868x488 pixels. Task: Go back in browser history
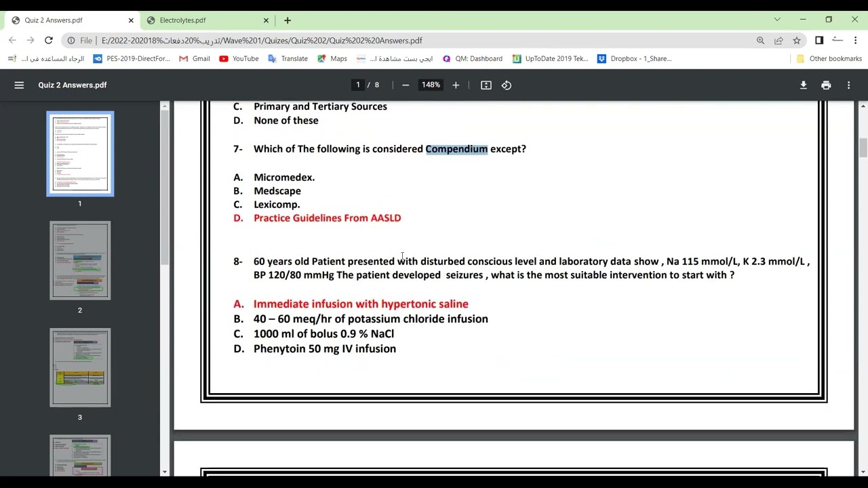click(12, 41)
